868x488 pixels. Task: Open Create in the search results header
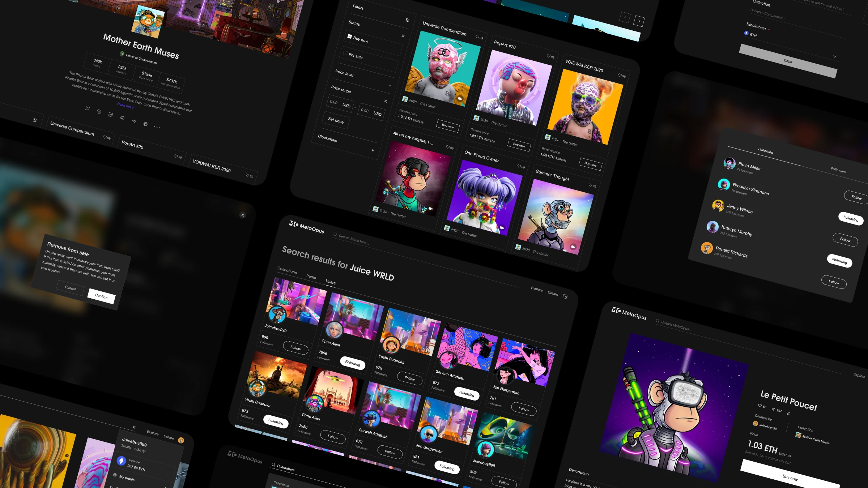(x=553, y=293)
